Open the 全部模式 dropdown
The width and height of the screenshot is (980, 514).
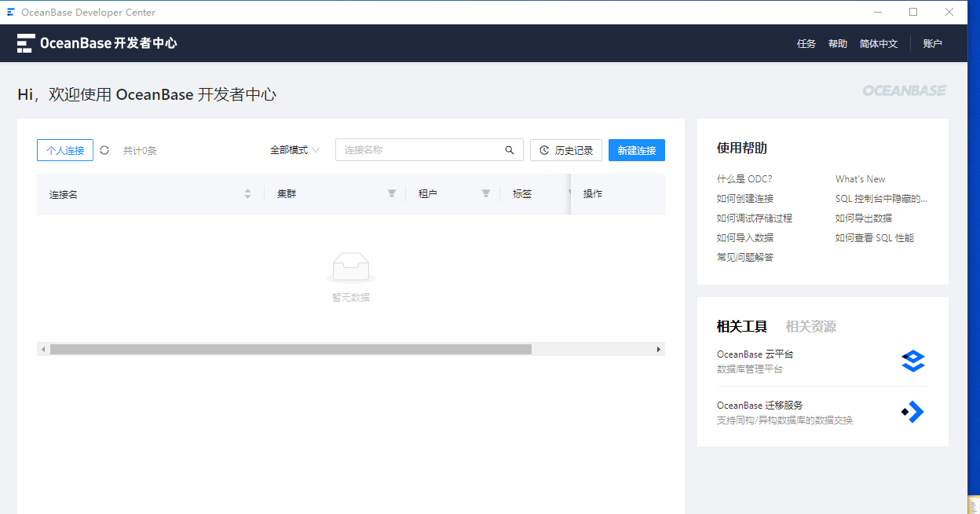tap(294, 150)
